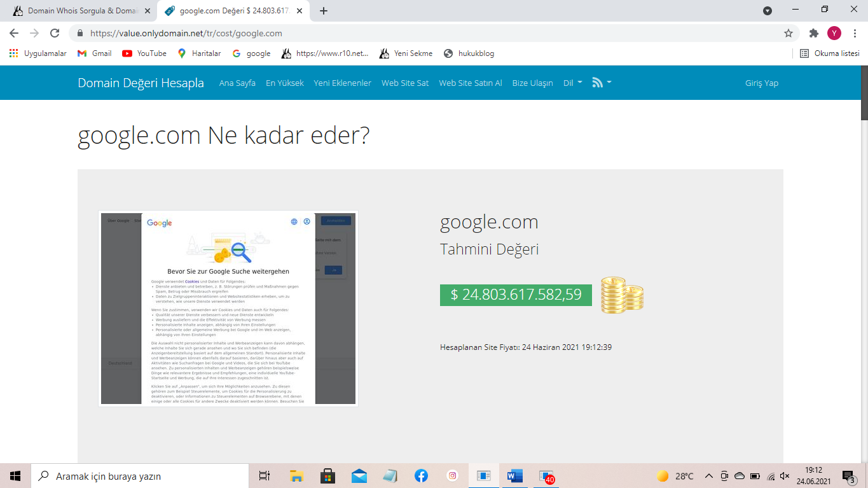Open the Okuma listesi reading list

(829, 53)
